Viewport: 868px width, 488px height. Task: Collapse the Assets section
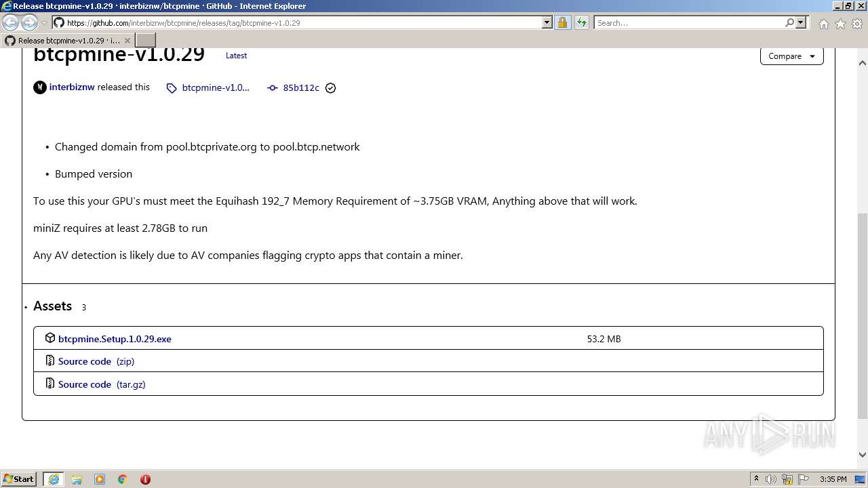[x=52, y=306]
